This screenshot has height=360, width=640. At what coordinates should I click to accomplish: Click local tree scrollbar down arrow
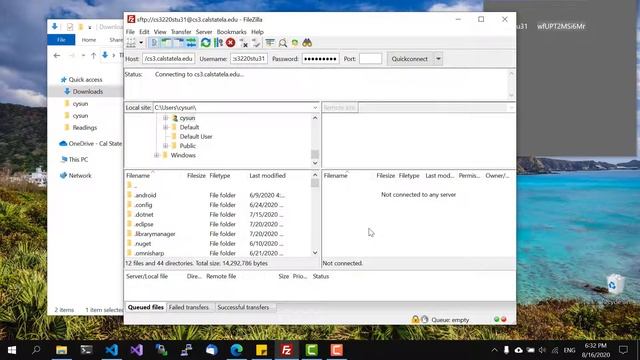pyautogui.click(x=315, y=163)
